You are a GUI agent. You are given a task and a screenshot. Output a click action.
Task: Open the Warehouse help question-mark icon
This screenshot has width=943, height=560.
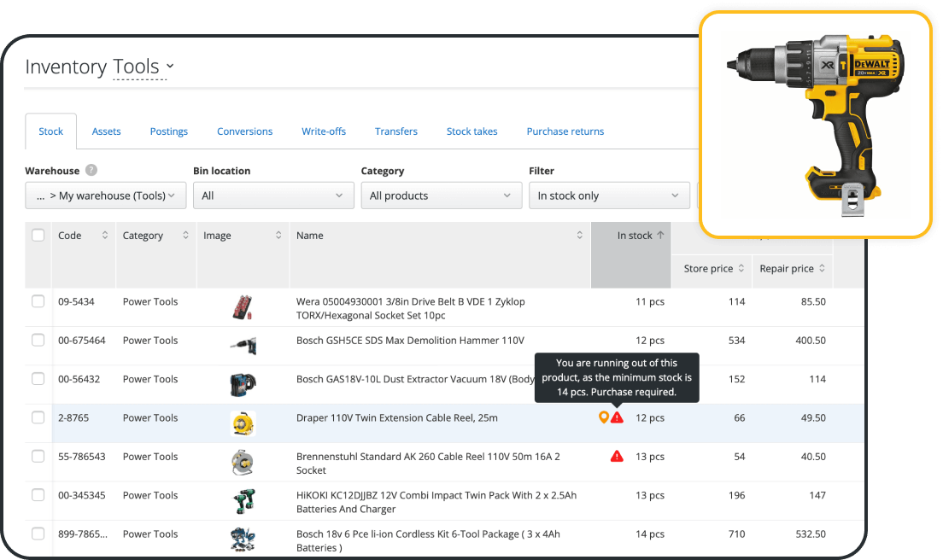(91, 170)
